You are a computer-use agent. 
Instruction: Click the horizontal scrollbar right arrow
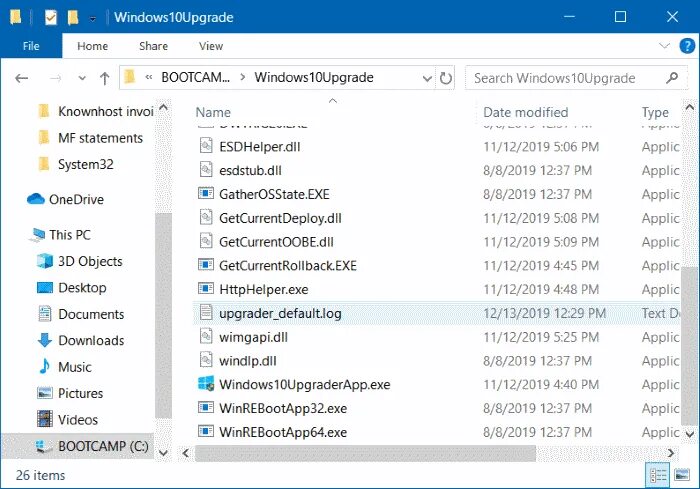(671, 453)
